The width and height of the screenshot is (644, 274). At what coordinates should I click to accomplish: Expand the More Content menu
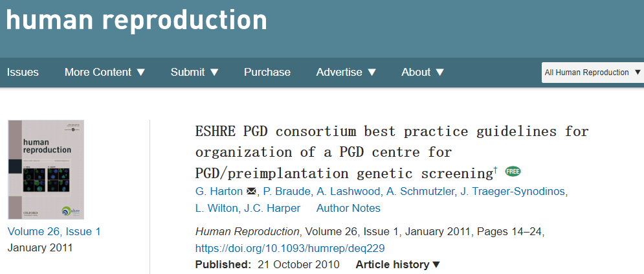click(x=105, y=72)
